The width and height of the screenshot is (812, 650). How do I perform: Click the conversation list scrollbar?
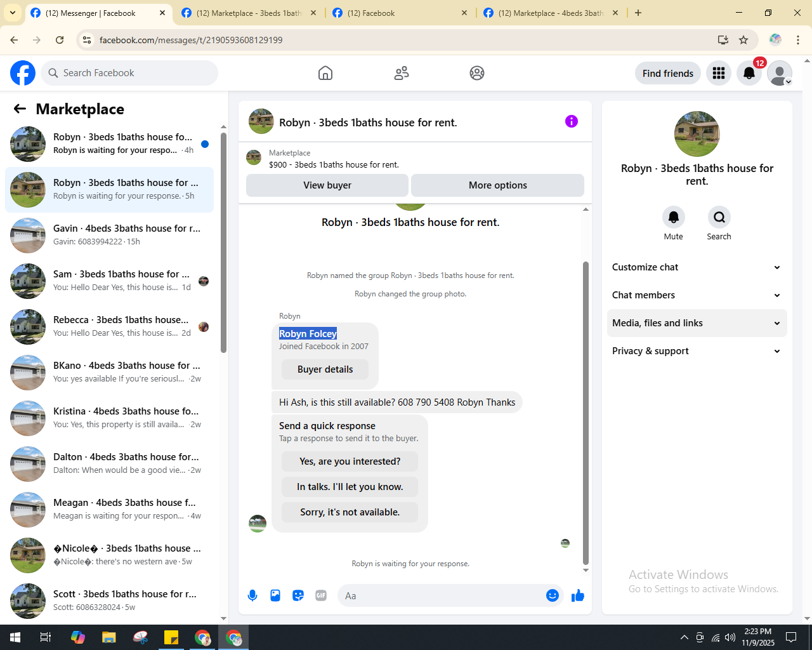tap(223, 242)
